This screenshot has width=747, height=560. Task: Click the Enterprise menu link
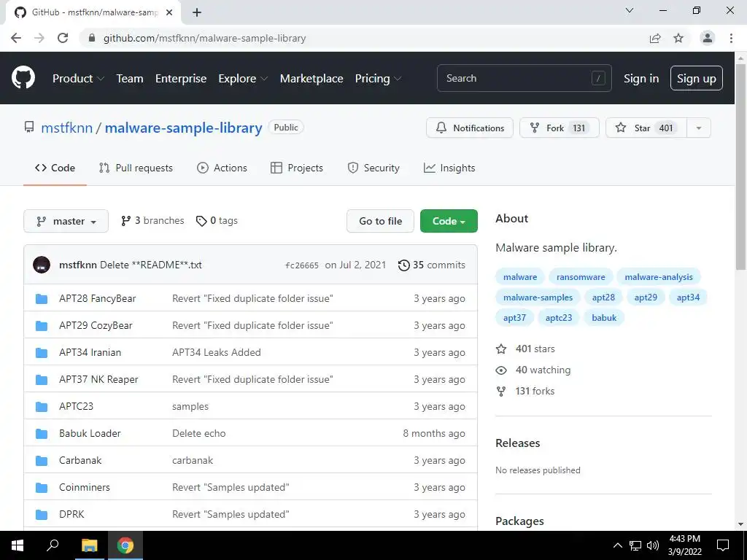coord(181,79)
